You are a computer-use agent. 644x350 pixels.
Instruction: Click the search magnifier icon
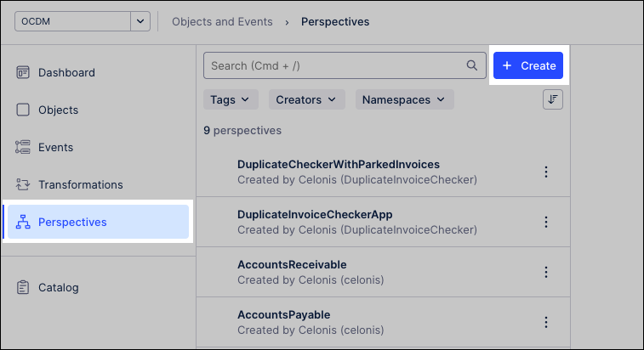click(472, 65)
